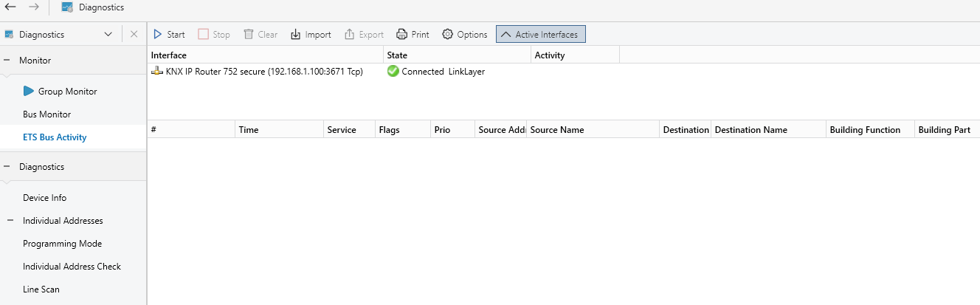
Task: Open Line Scan in sidebar
Action: tap(41, 289)
